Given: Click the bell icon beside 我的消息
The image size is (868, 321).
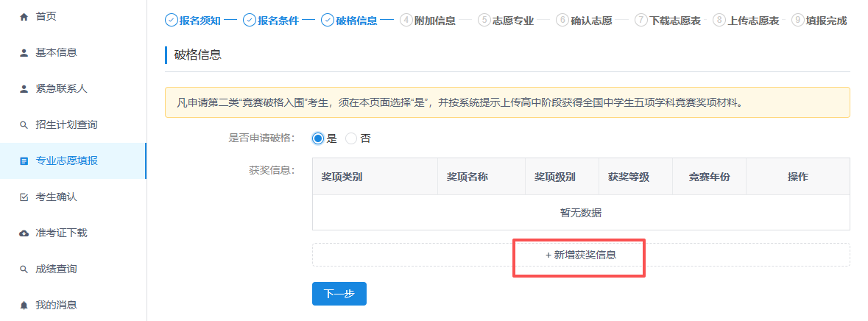Looking at the screenshot, I should 24,305.
